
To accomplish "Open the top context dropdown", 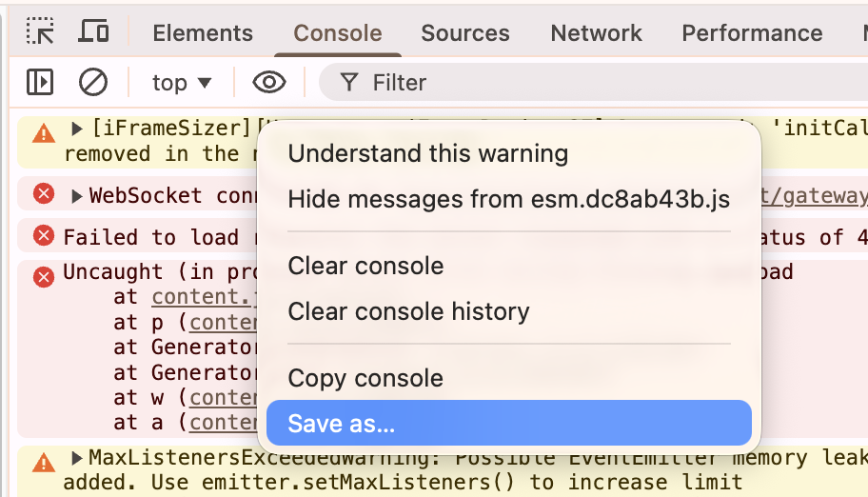I will click(182, 83).
